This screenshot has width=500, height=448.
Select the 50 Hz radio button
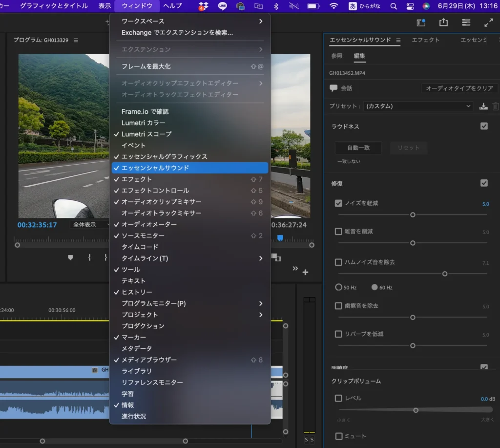pos(338,287)
